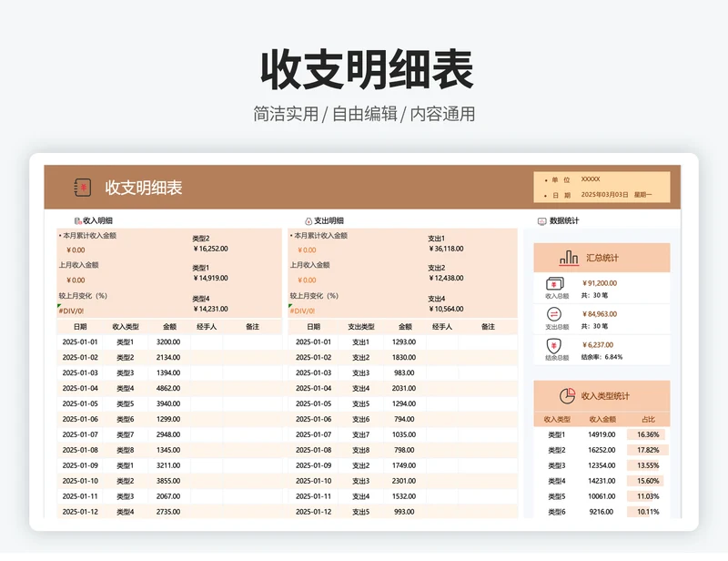Click the 支出1 total ¥36,118.00
728x561 pixels.
tap(446, 249)
